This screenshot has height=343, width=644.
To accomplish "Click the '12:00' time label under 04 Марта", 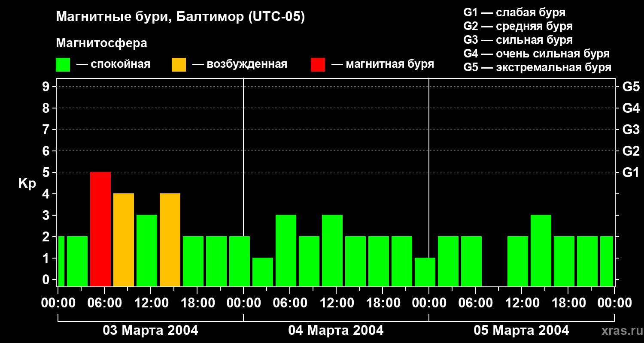I will (x=336, y=303).
